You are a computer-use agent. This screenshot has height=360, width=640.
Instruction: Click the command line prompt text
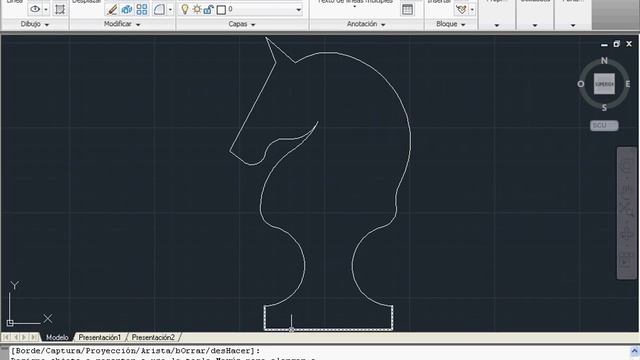pos(135,351)
